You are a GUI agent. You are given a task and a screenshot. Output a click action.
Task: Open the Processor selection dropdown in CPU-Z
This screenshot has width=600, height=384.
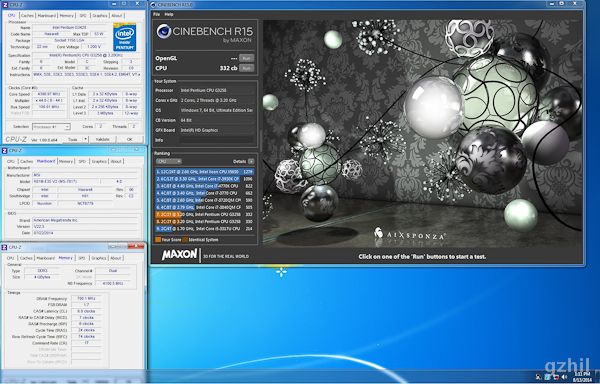pyautogui.click(x=51, y=127)
